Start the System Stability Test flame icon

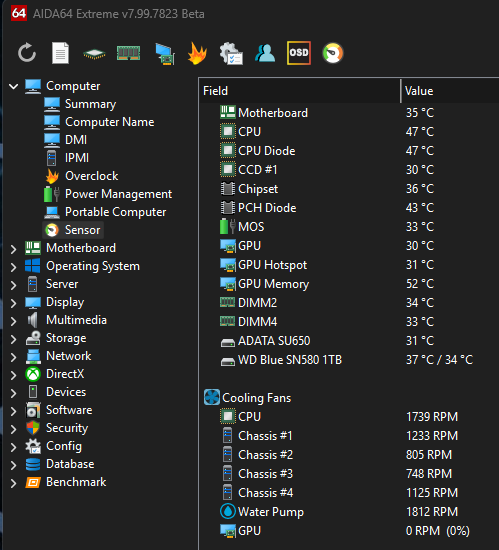pos(197,53)
